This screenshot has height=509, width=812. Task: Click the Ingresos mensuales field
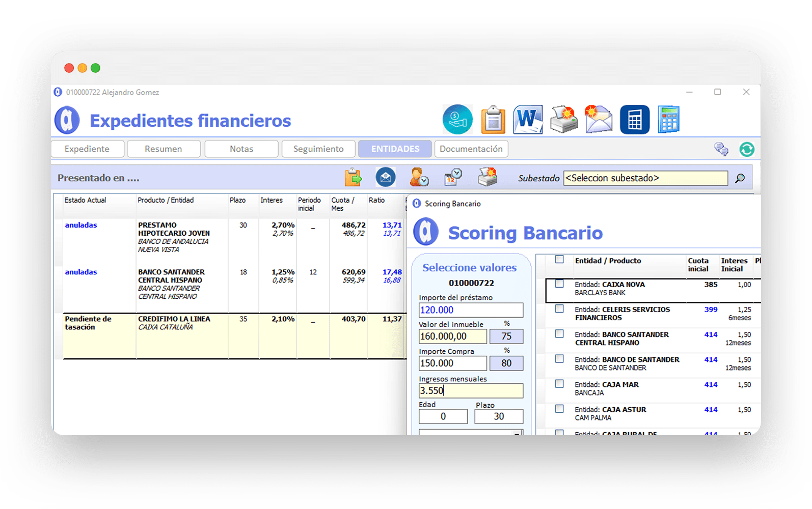pos(471,390)
